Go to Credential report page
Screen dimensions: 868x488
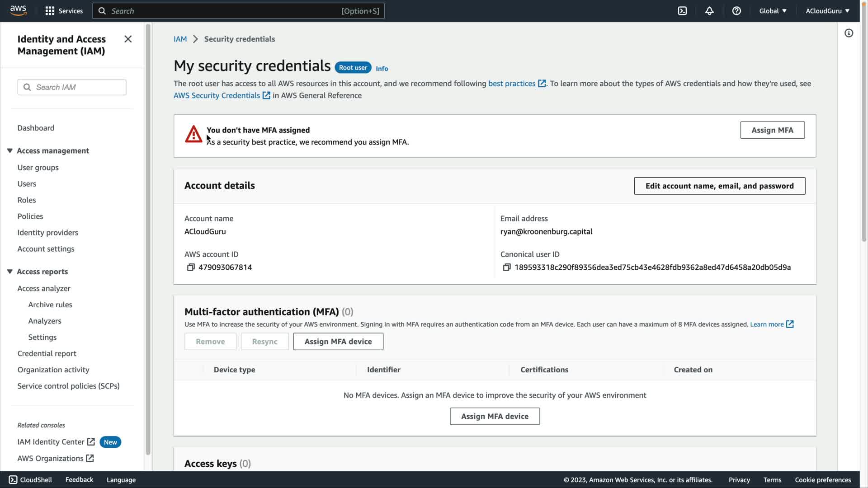click(x=47, y=354)
